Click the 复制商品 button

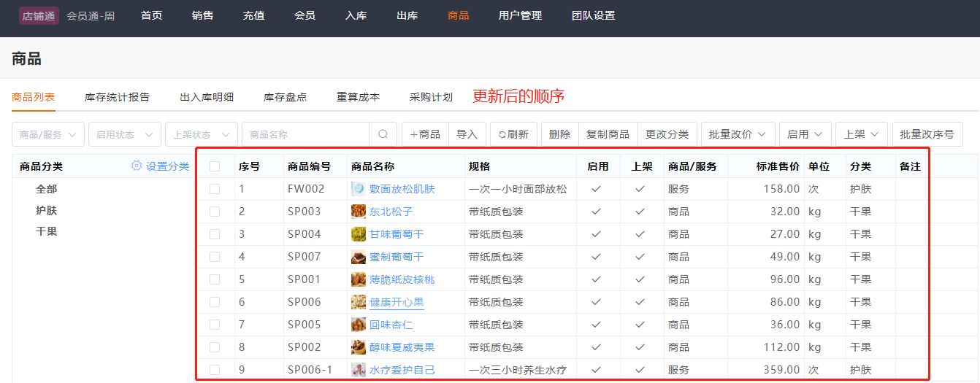pyautogui.click(x=608, y=134)
